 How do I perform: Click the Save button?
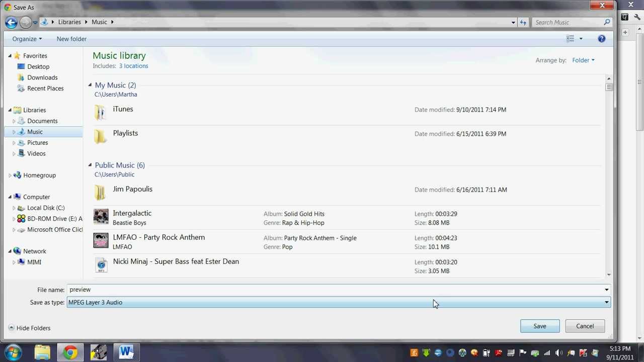540,326
